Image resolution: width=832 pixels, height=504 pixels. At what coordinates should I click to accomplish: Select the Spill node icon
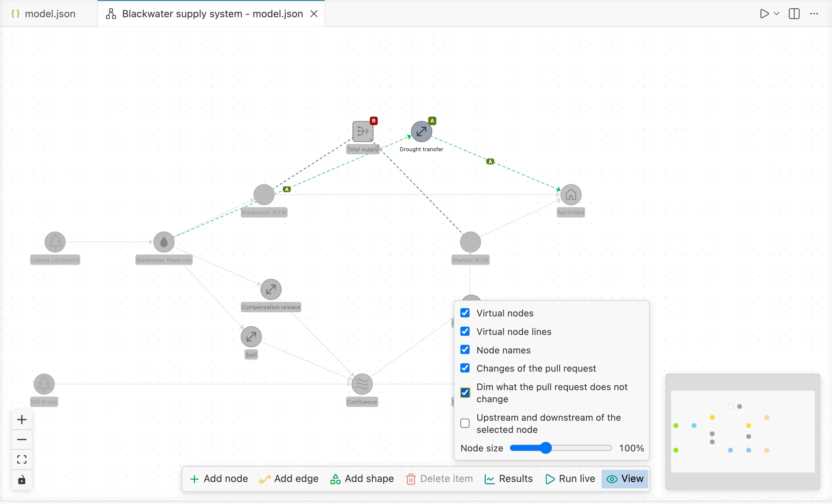[x=251, y=336]
